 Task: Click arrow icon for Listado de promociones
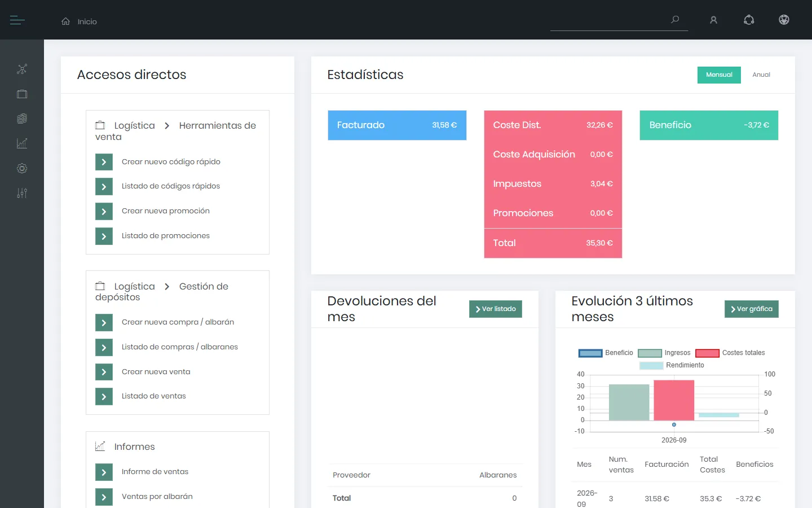pos(104,236)
